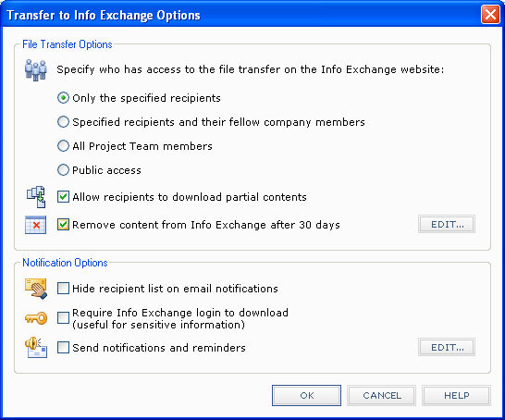Enable Require Info Exchange login to download
Viewport: 505px width, 420px height.
pyautogui.click(x=63, y=318)
